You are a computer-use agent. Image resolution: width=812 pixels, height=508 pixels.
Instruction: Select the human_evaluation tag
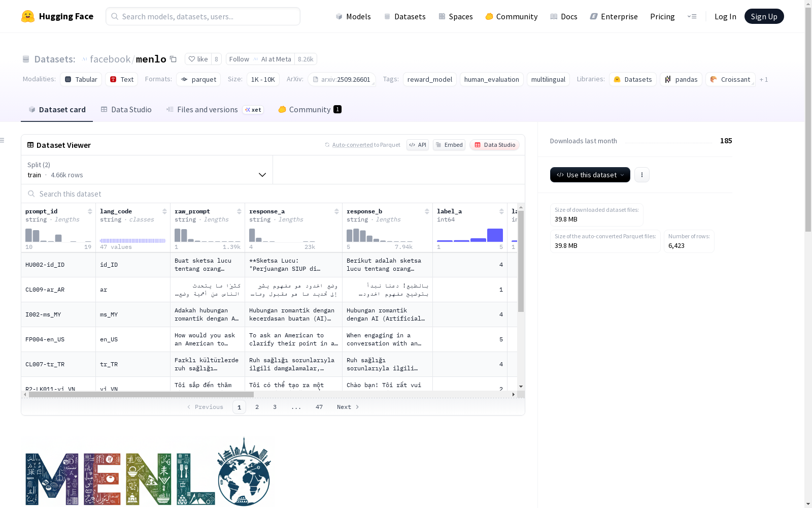(492, 79)
